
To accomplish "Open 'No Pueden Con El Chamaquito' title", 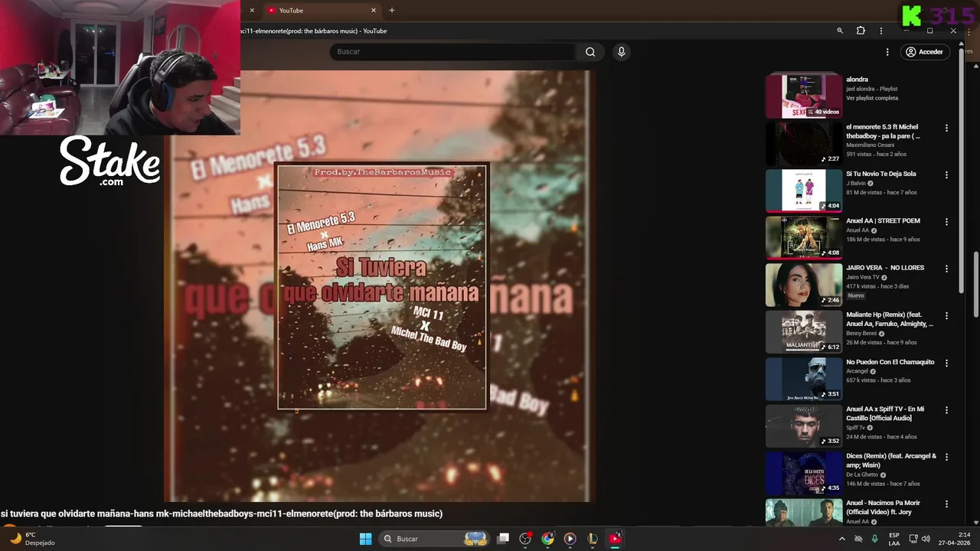I will click(890, 362).
